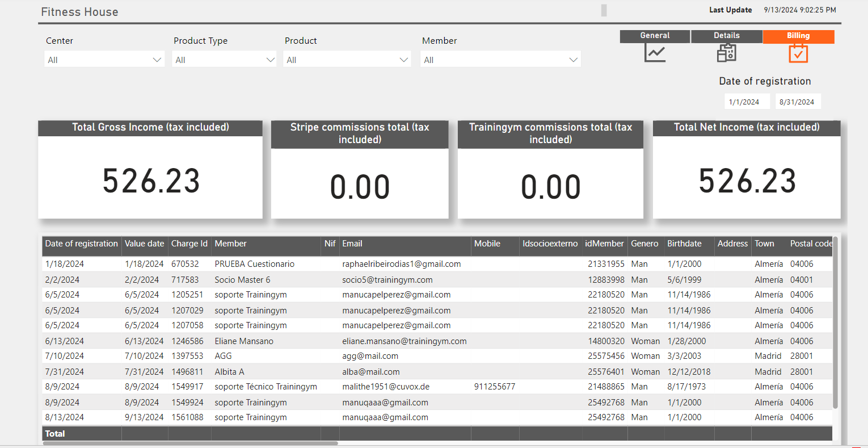Select idMember 21331955 cell
Viewport: 868px width, 448px height.
point(606,264)
